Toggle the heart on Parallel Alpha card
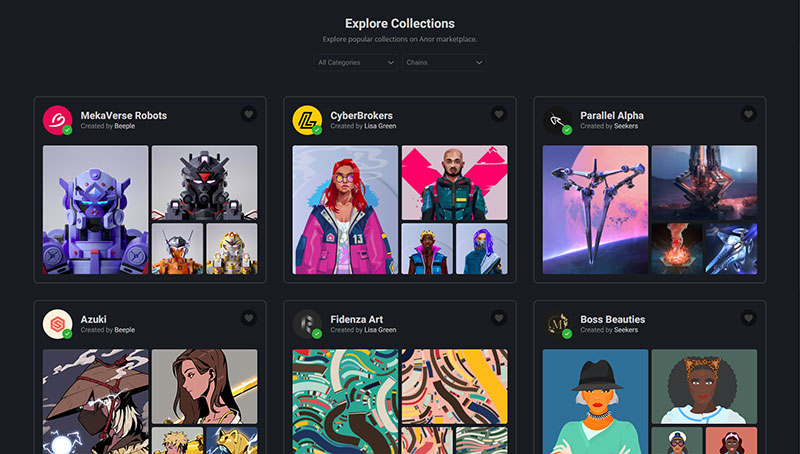800x454 pixels. (x=748, y=114)
